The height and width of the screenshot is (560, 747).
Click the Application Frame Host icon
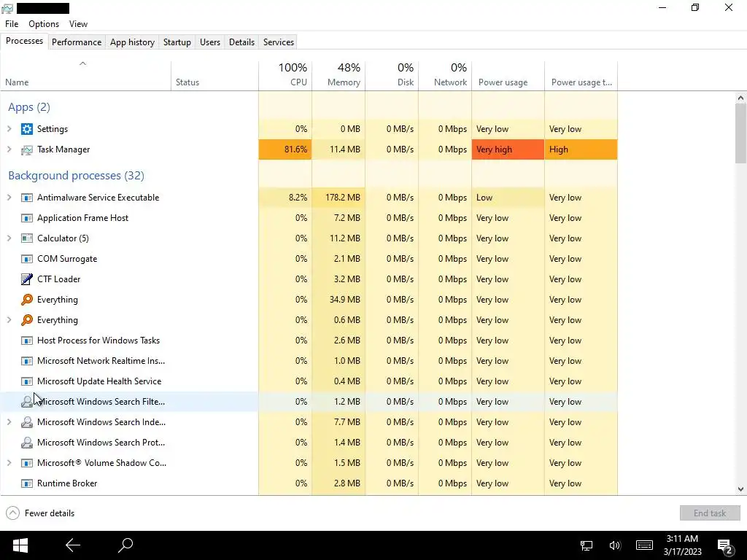27,218
